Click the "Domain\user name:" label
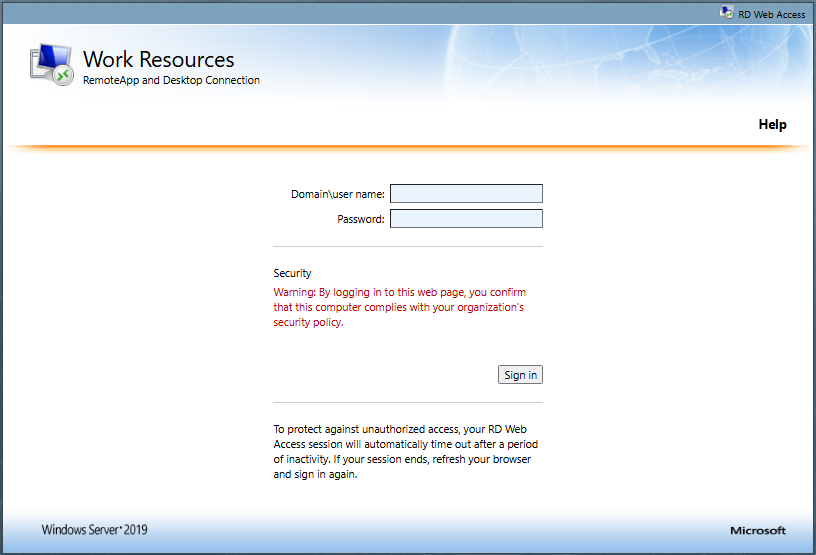This screenshot has width=816, height=555. click(337, 194)
